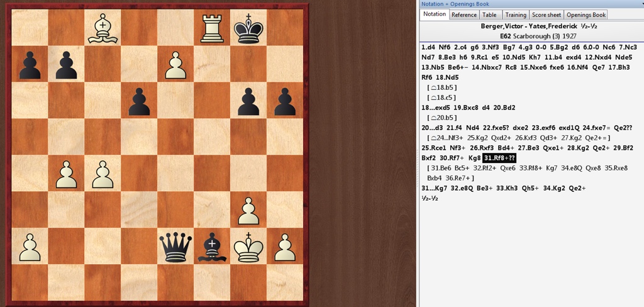Click the black pawn on d6
This screenshot has height=307, width=644.
pyautogui.click(x=139, y=100)
